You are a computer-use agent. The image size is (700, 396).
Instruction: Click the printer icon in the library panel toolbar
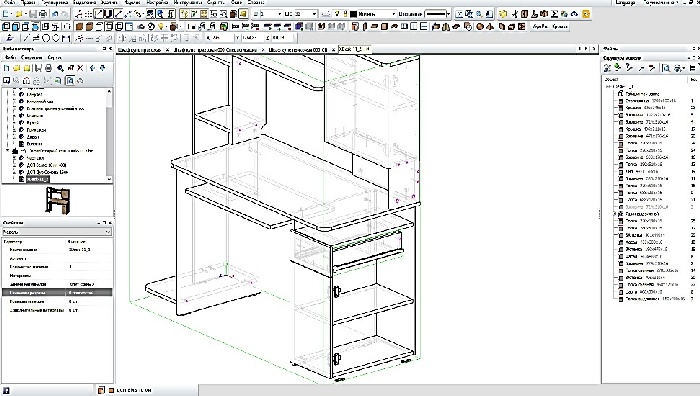(x=48, y=68)
